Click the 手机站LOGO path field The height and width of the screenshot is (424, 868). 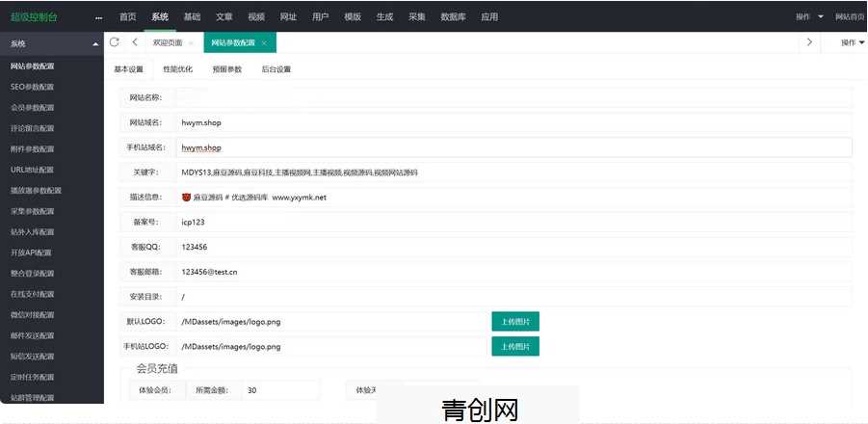[331, 347]
